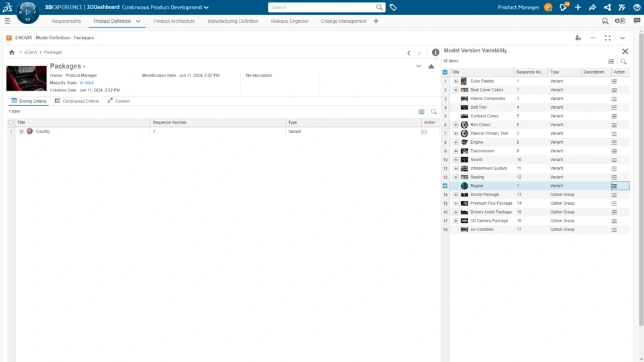Image resolution: width=644 pixels, height=362 pixels.
Task: Open the chat icon under the help icon
Action: pos(637,21)
